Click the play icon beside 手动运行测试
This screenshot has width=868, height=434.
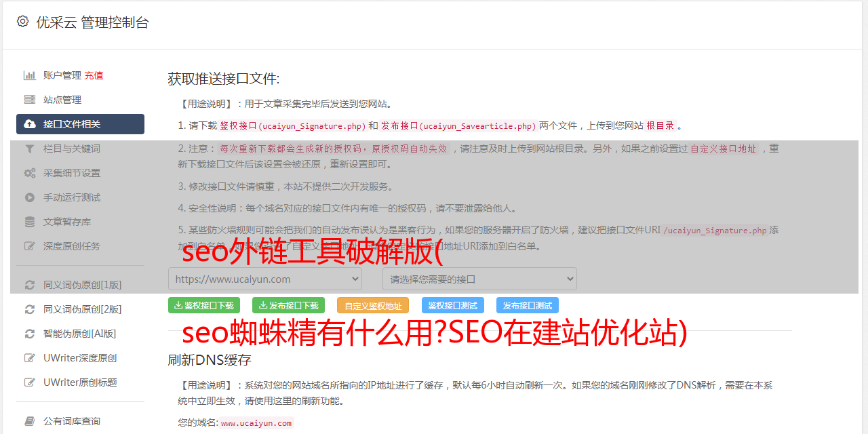[x=30, y=197]
